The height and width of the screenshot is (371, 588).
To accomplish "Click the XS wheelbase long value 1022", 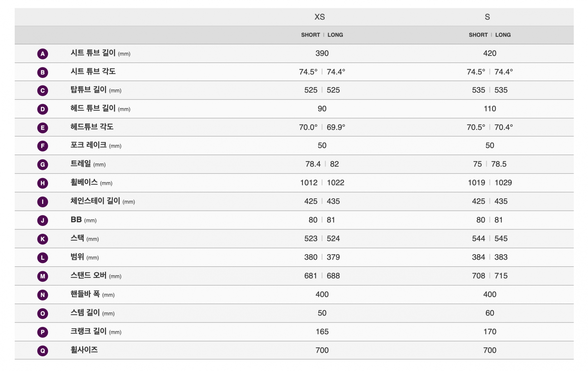I will 335,183.
